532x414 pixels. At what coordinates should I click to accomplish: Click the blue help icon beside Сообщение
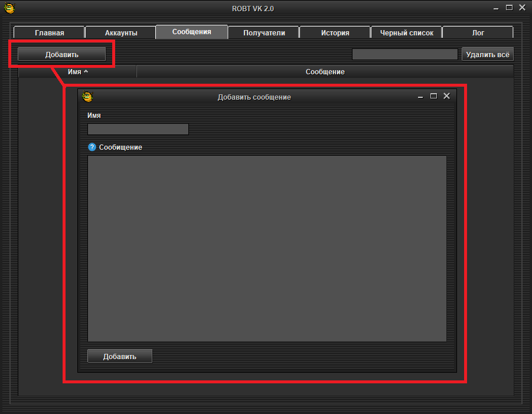[92, 147]
